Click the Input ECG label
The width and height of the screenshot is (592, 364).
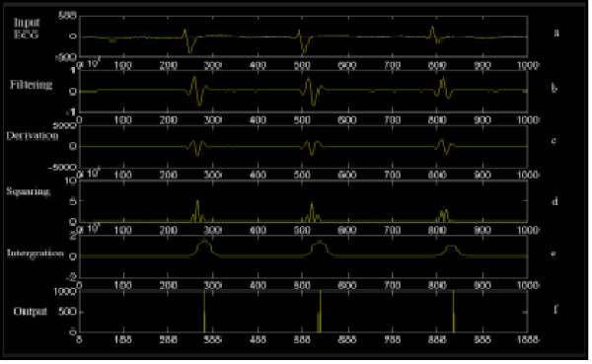pos(26,29)
